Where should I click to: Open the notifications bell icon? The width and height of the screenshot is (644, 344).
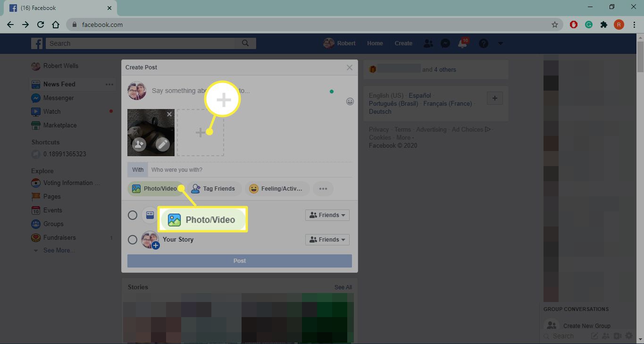click(463, 43)
